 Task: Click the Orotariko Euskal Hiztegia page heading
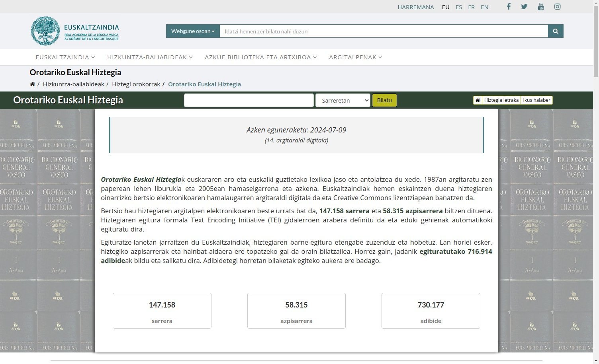tap(75, 72)
